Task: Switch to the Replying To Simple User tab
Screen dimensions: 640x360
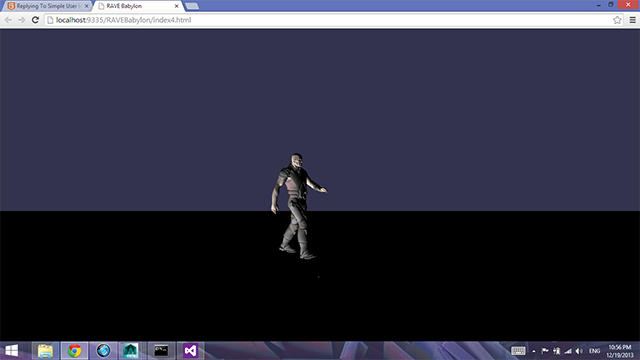Action: tap(47, 6)
